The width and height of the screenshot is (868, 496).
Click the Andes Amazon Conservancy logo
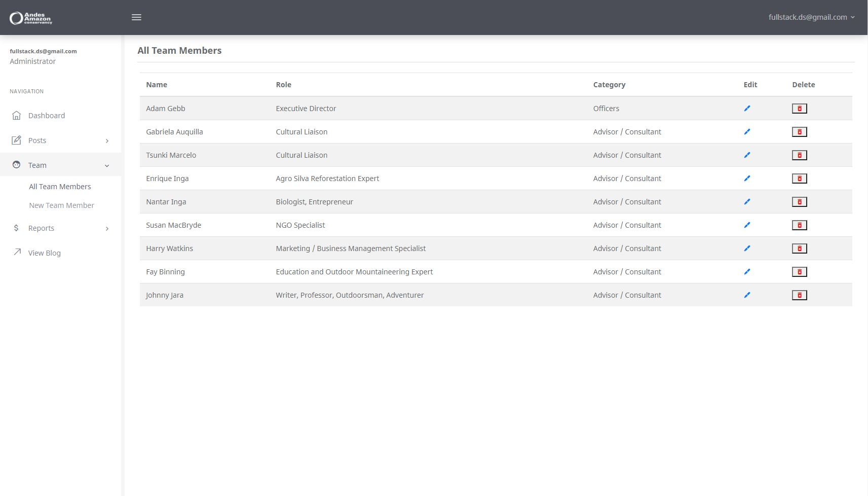click(31, 18)
